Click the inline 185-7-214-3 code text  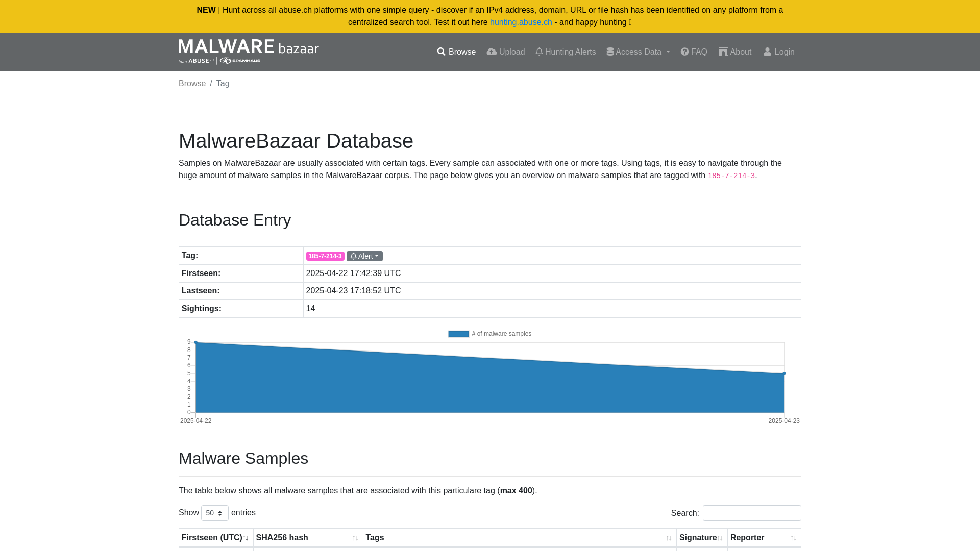(x=731, y=176)
